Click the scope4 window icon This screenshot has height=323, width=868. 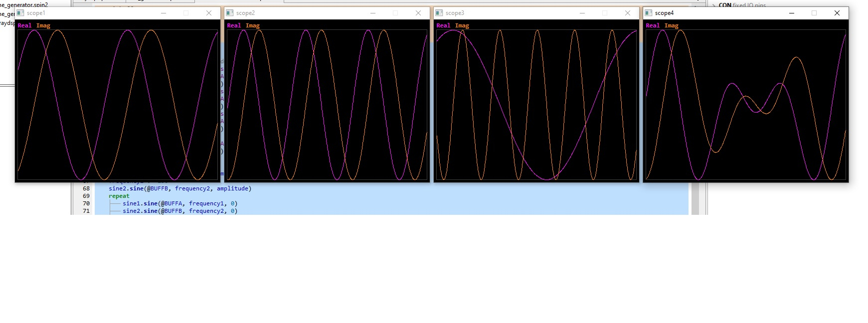(x=649, y=13)
